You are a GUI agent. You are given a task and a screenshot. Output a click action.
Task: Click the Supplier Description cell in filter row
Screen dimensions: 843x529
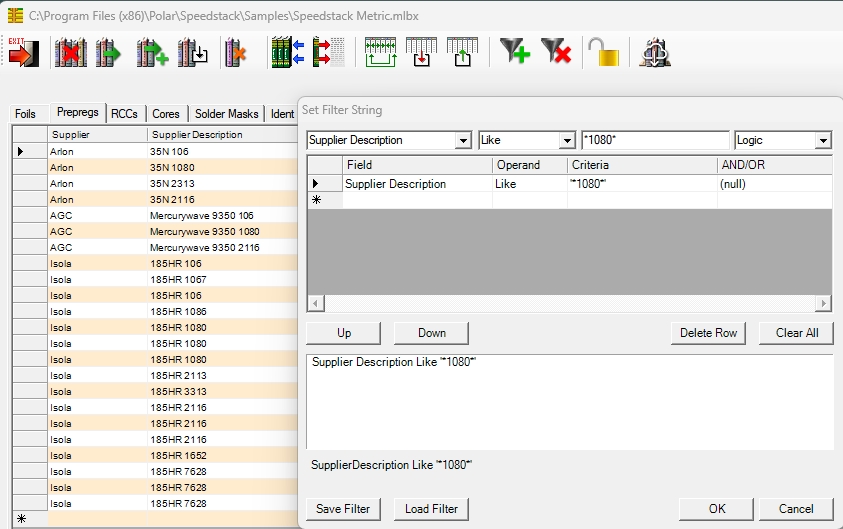[417, 184]
